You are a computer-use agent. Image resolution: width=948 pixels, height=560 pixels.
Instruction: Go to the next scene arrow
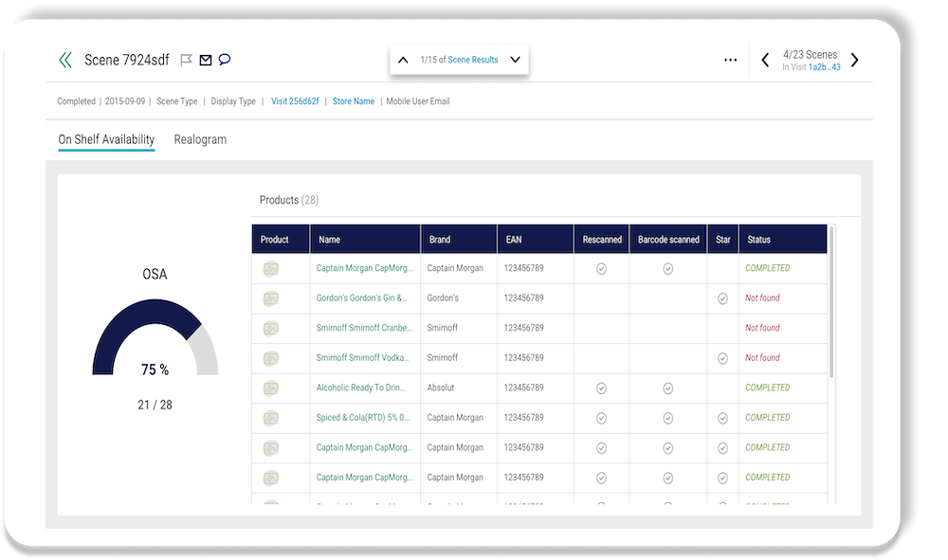[854, 61]
